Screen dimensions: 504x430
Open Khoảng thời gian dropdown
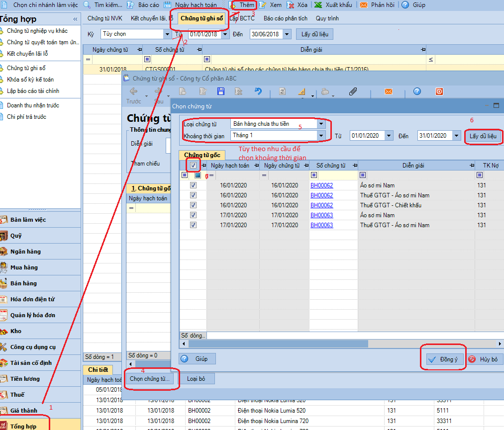(321, 136)
